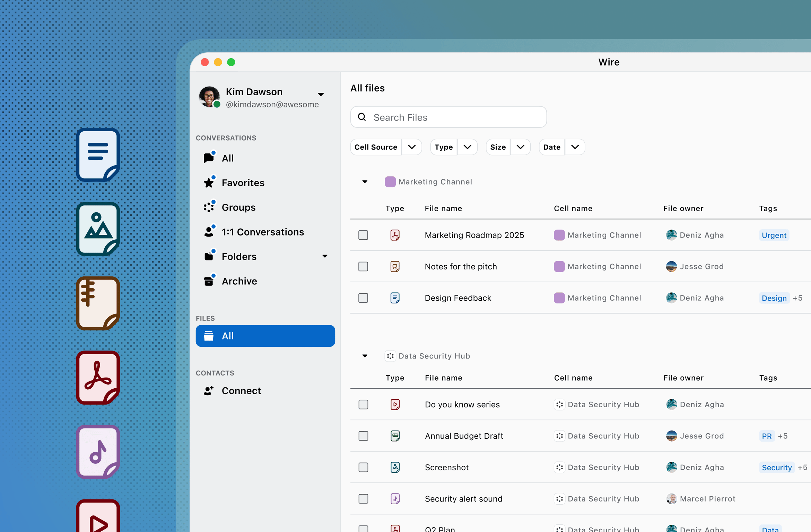
Task: Click the purple Marketing Channel color swatch header
Action: point(390,182)
